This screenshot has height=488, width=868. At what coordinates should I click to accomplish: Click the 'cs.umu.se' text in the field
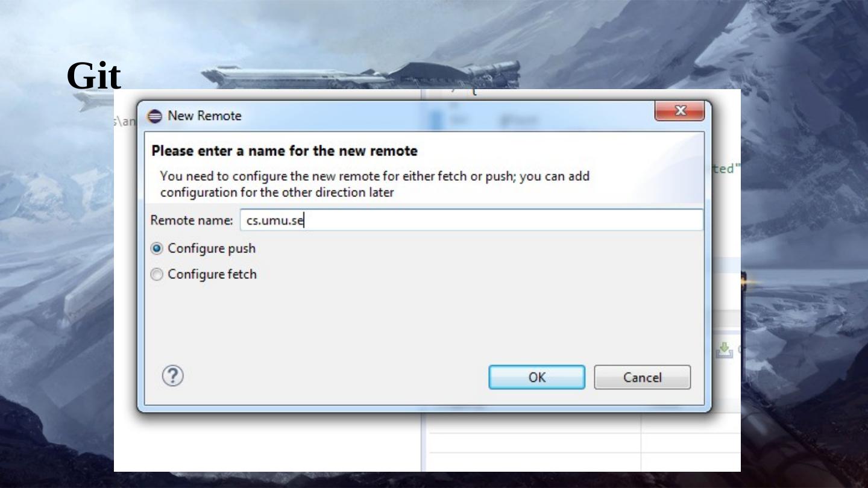click(x=275, y=221)
